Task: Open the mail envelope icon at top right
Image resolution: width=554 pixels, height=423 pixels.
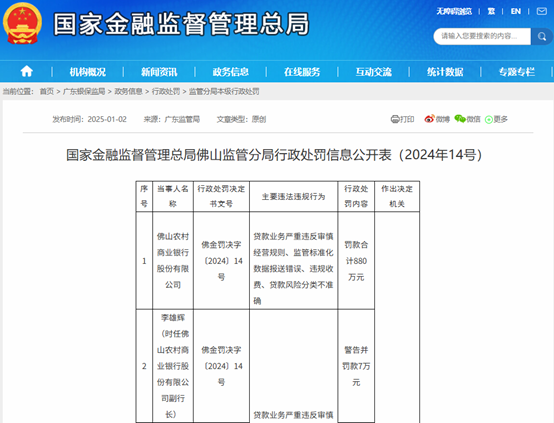Action: click(x=541, y=11)
